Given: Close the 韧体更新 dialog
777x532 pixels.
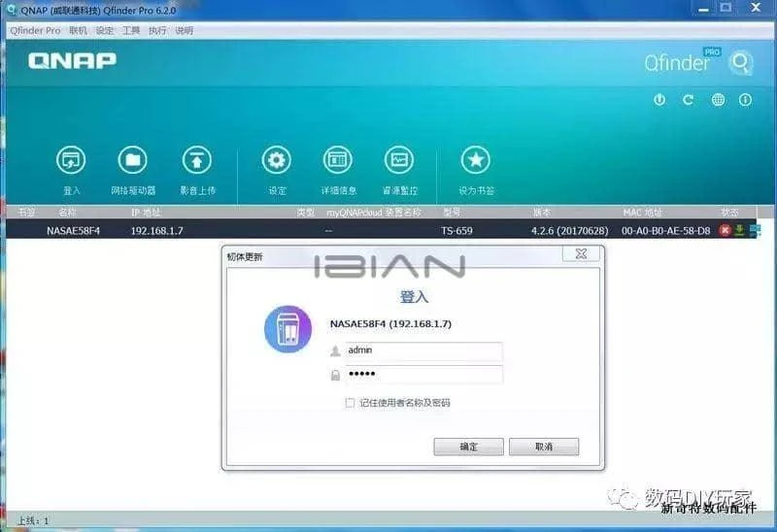Looking at the screenshot, I should tap(581, 254).
